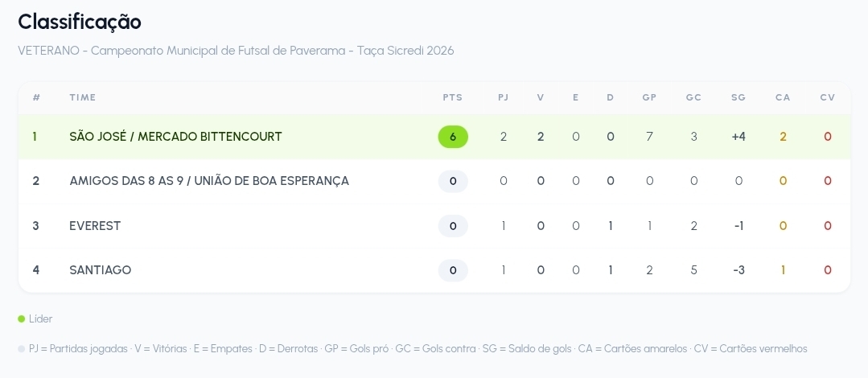Click Everest's 0 points badge
868x378 pixels.
point(453,226)
